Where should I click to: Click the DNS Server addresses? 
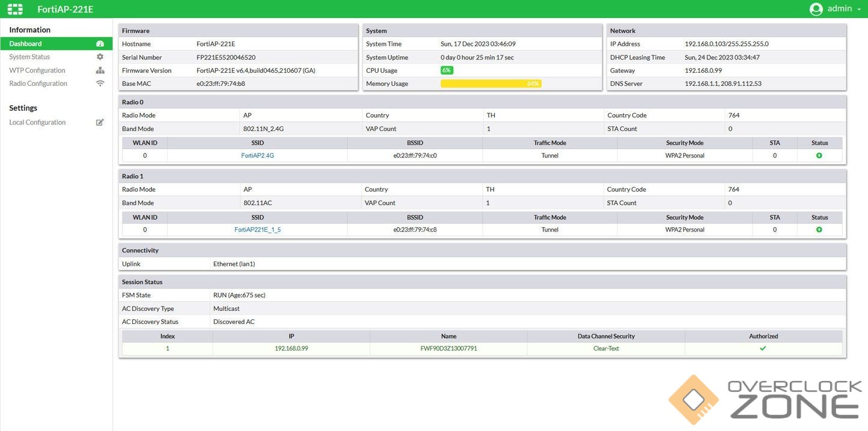click(723, 84)
